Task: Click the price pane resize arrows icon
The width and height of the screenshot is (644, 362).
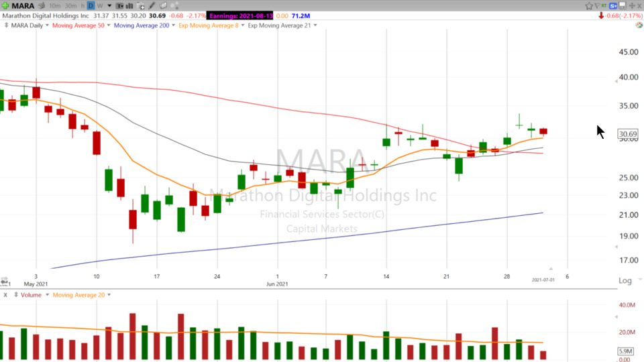Action: point(6,25)
